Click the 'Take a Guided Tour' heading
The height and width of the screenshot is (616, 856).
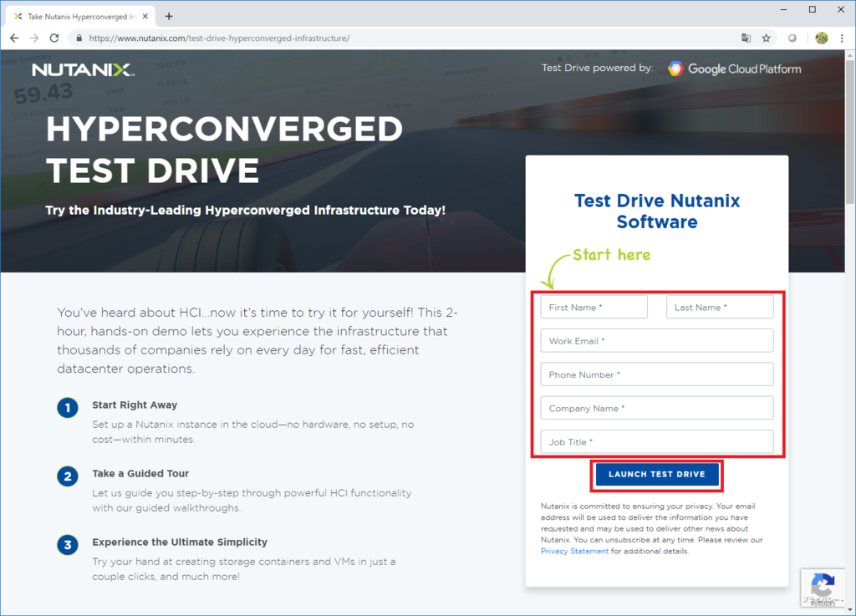[x=140, y=474]
